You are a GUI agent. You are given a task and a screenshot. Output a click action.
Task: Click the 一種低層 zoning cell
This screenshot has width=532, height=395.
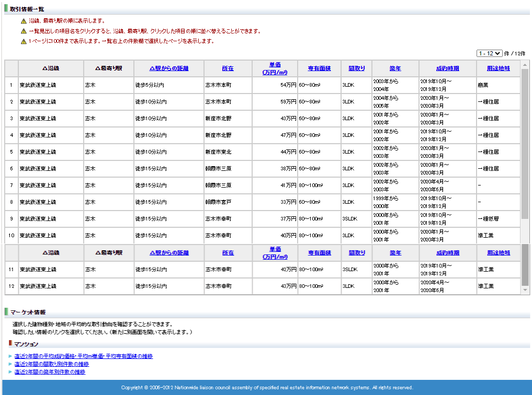click(x=498, y=219)
